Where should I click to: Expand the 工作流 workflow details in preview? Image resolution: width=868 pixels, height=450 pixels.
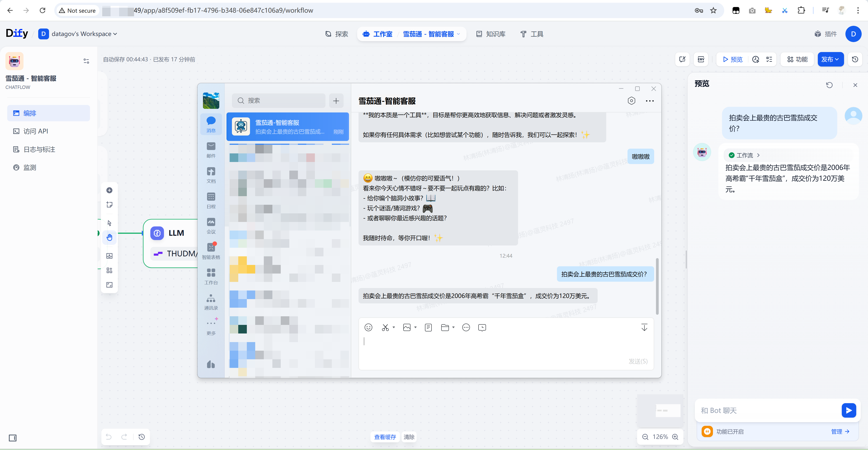[x=744, y=155]
